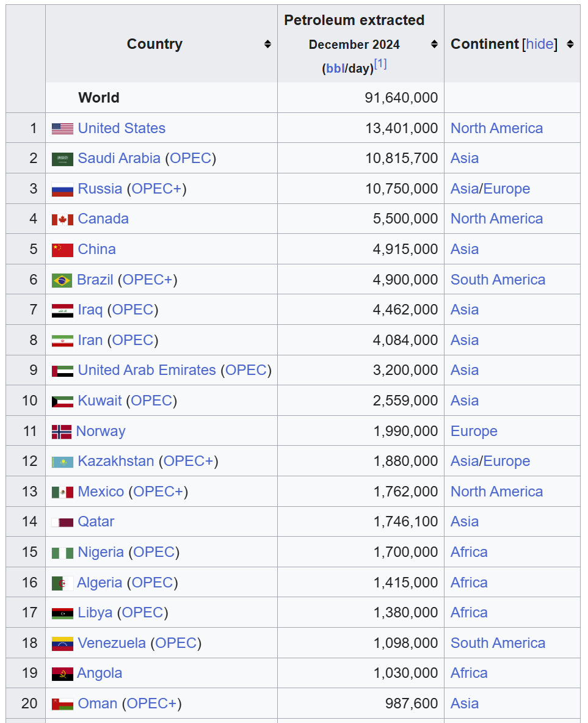The image size is (588, 723).
Task: Click OPEC+ link next to Mexico
Action: click(158, 492)
